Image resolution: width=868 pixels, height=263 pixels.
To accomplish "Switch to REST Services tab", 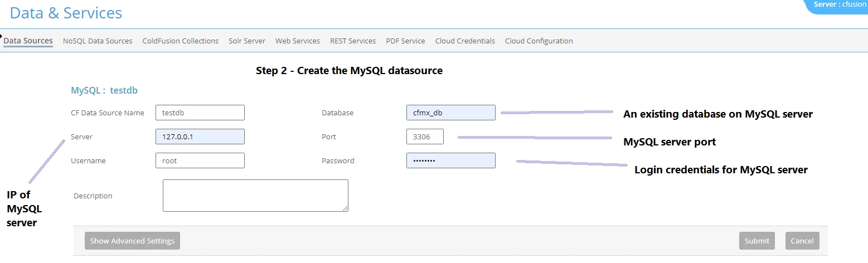I will (x=353, y=41).
